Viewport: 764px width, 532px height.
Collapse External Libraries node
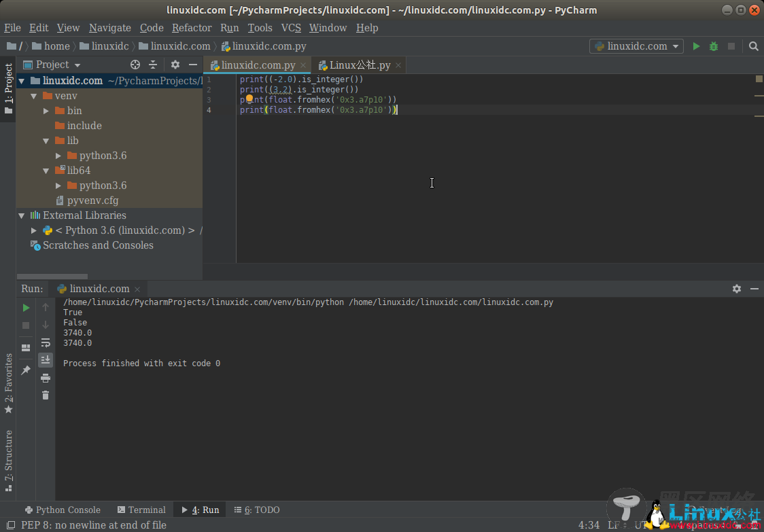point(22,215)
